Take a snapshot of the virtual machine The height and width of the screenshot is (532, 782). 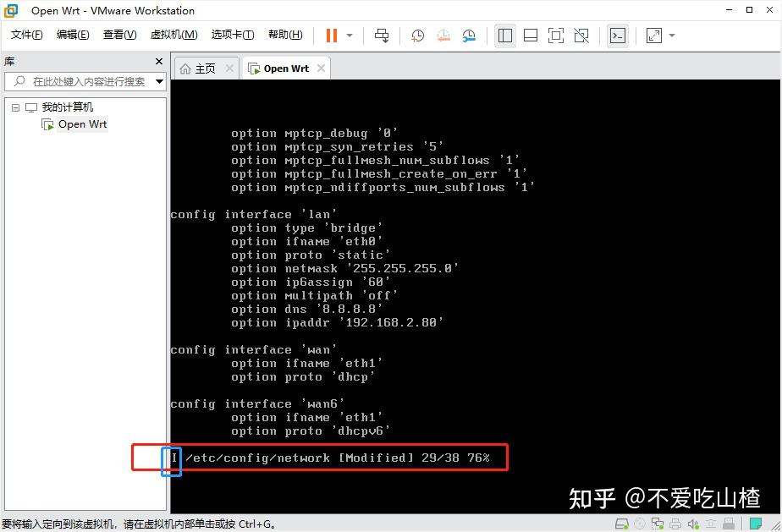tap(416, 36)
